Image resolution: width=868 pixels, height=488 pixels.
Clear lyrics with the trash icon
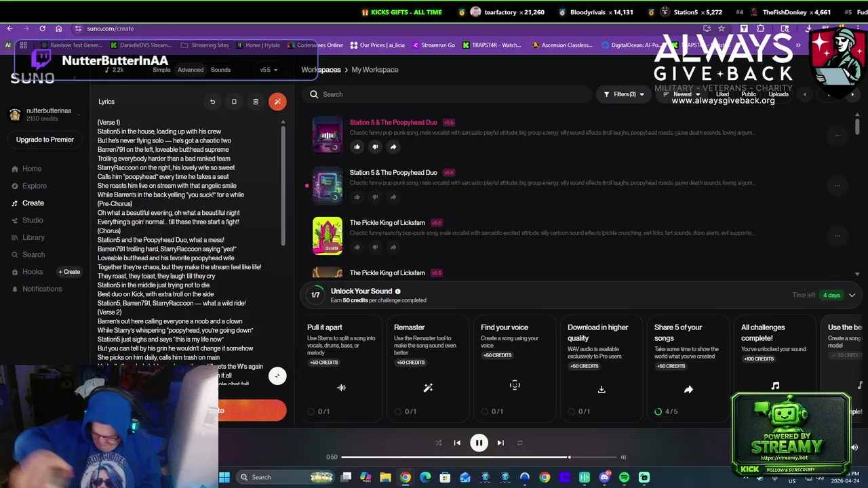tap(256, 102)
